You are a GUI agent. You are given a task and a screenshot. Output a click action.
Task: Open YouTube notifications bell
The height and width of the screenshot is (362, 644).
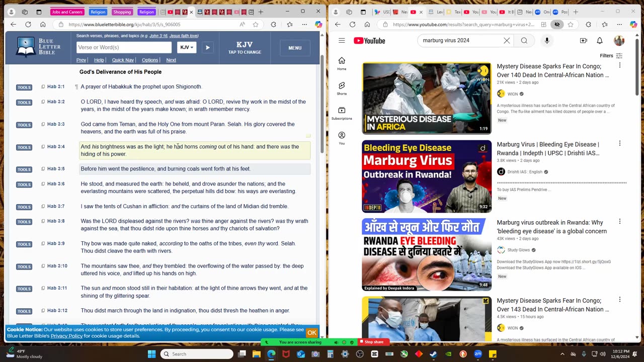pos(600,41)
